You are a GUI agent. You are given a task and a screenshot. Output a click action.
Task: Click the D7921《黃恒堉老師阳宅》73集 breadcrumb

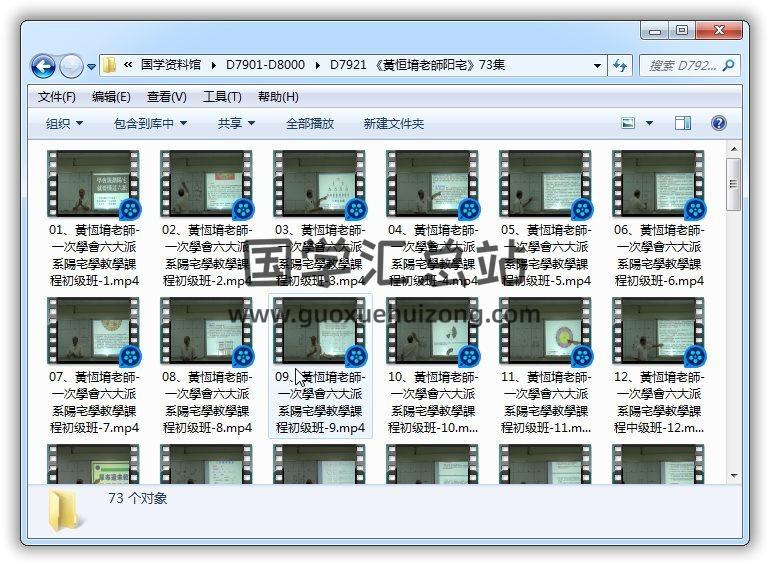pos(417,65)
